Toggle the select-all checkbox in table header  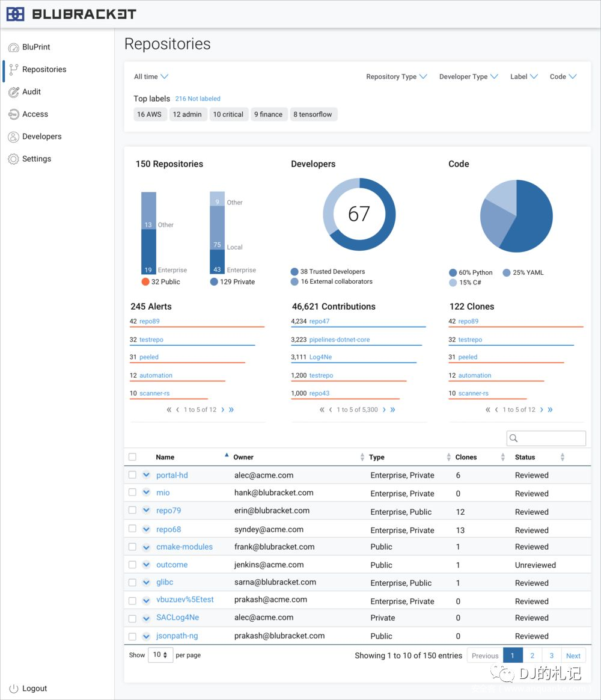coord(133,457)
